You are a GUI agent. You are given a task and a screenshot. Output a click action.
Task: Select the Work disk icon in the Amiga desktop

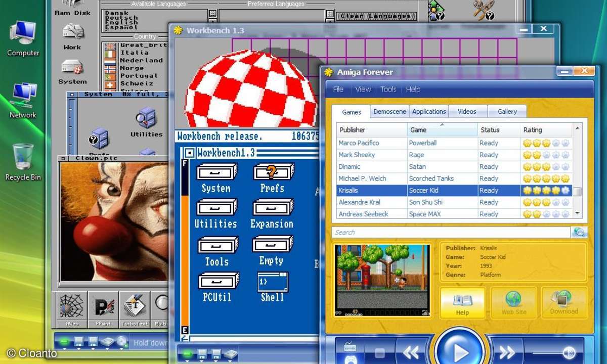click(72, 36)
